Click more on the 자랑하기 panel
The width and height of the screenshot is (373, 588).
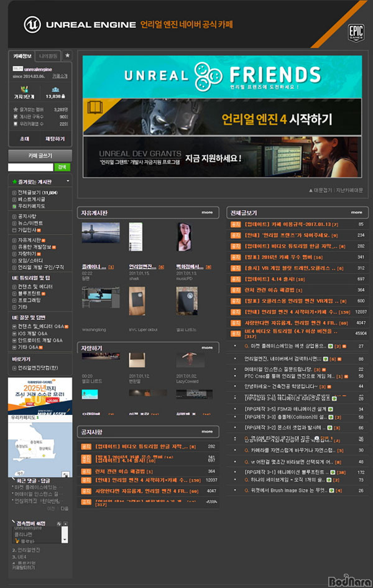tap(207, 348)
